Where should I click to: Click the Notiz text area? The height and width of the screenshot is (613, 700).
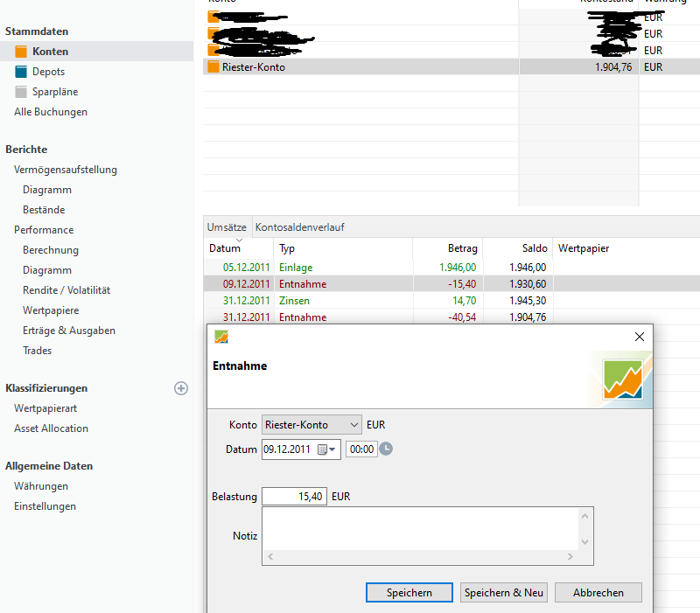(421, 529)
